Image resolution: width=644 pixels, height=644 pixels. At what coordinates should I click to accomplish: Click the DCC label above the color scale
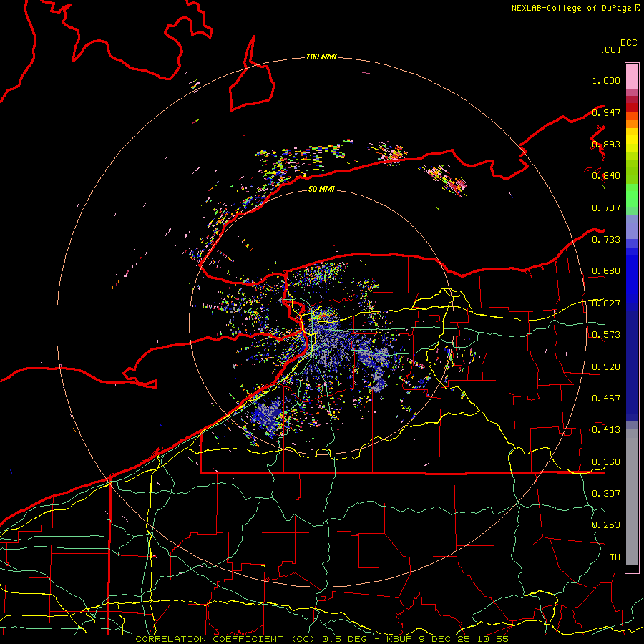coord(629,43)
